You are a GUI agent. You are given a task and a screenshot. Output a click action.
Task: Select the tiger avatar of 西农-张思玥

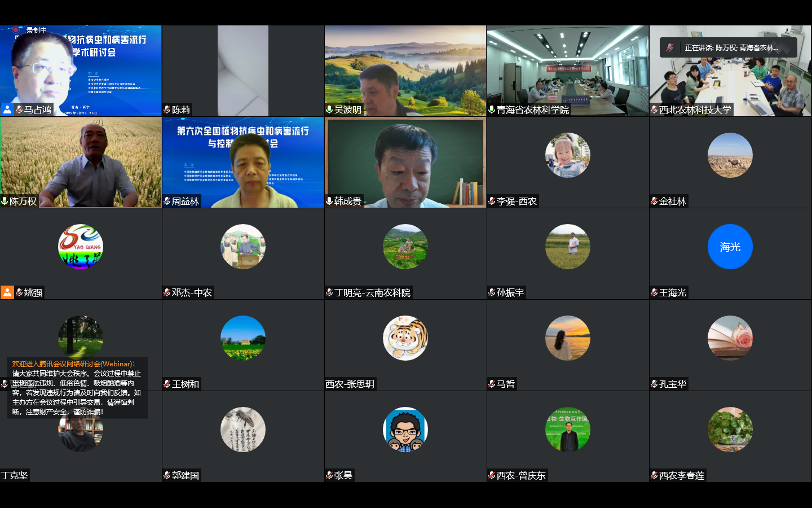pyautogui.click(x=405, y=338)
